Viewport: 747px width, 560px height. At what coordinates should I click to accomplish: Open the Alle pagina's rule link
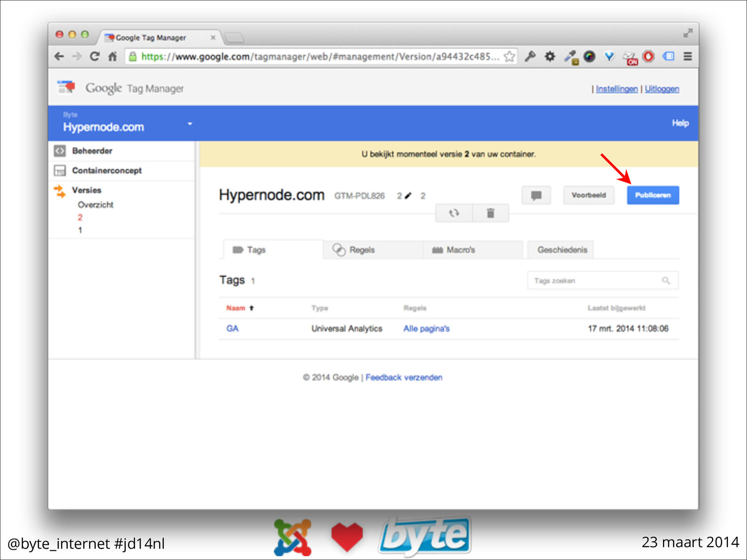[426, 329]
